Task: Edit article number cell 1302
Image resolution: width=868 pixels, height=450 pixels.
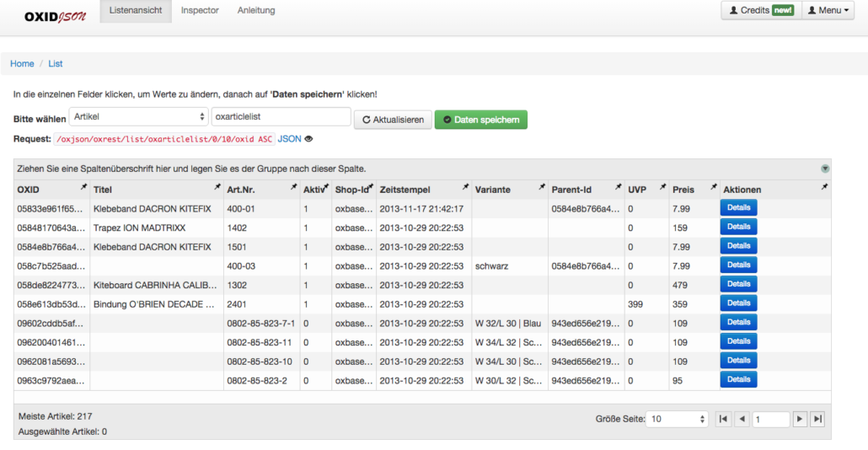Action: [x=261, y=286]
